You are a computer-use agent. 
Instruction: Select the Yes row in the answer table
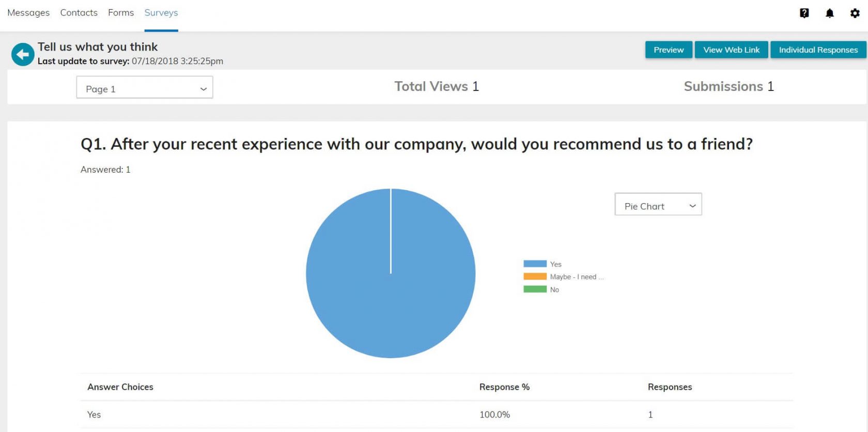point(94,414)
